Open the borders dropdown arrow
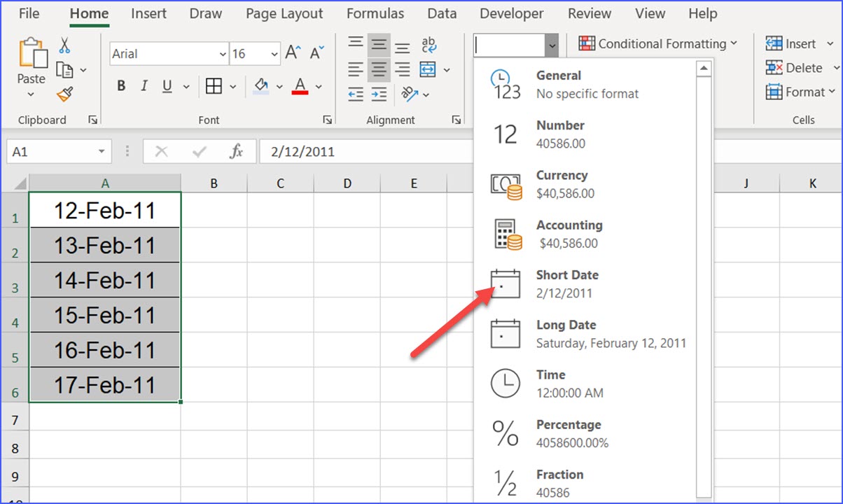843x504 pixels. 232,87
